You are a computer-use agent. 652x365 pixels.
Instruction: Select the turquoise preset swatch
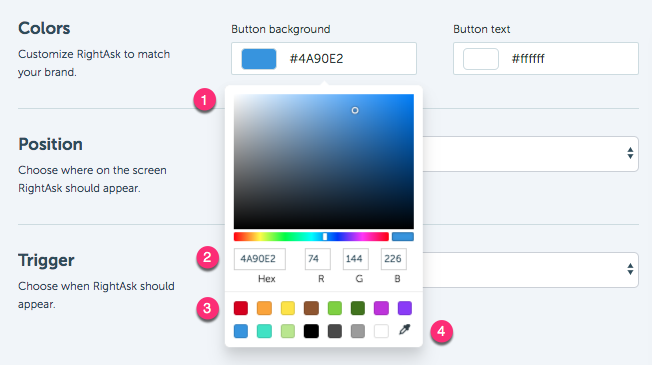pos(264,331)
